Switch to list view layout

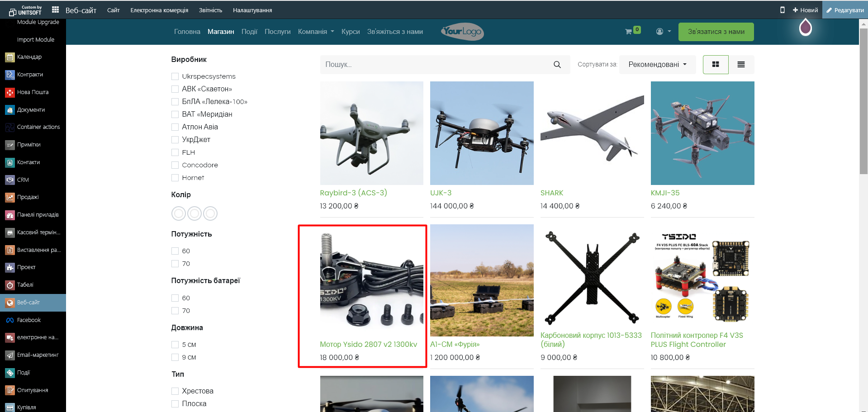point(741,65)
